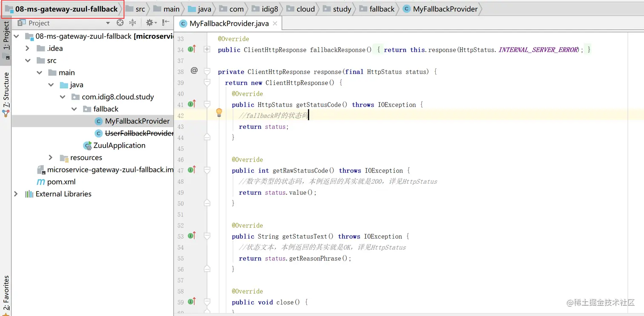644x316 pixels.
Task: Click the Scroll from Source target icon
Action: 120,23
